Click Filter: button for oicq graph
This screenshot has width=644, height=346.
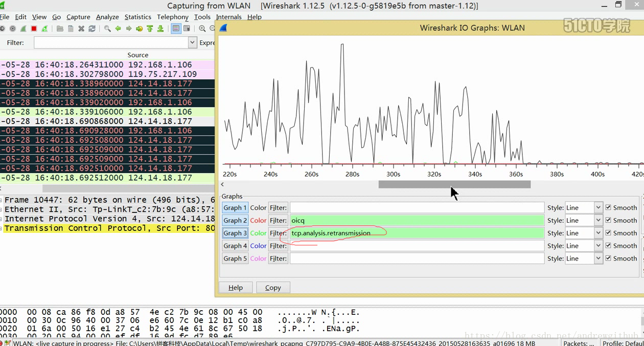point(278,221)
